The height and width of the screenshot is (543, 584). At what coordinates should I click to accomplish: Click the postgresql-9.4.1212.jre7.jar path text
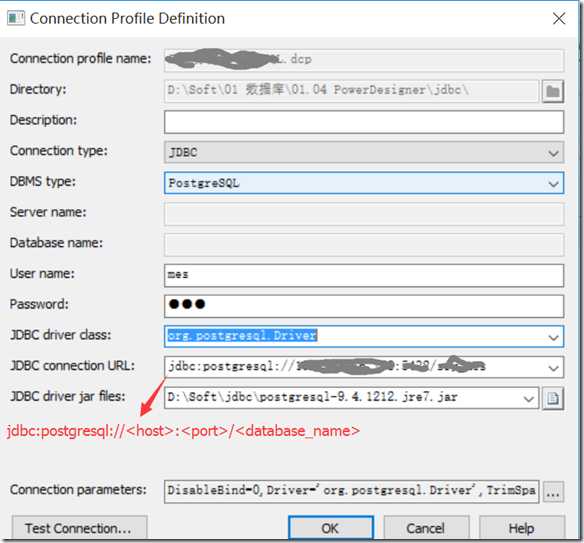tap(312, 397)
